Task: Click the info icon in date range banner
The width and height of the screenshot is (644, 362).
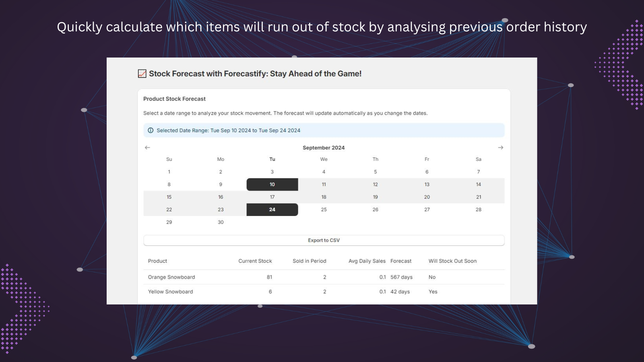Action: 151,130
